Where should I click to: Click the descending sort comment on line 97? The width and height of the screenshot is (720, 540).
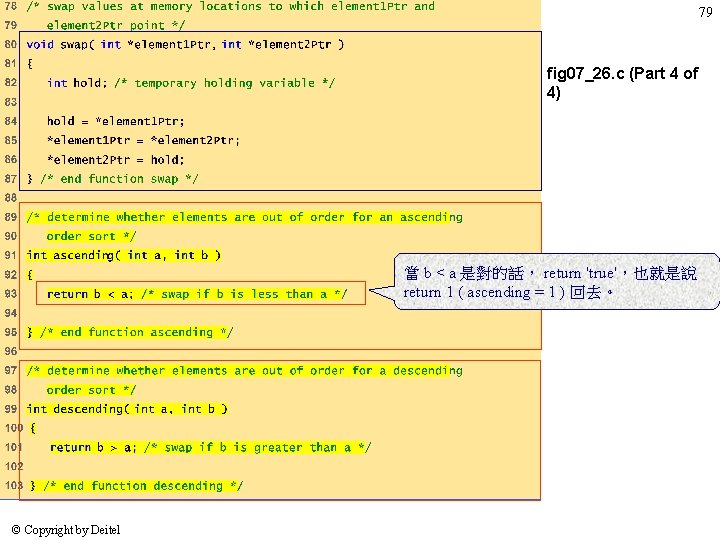(x=244, y=371)
